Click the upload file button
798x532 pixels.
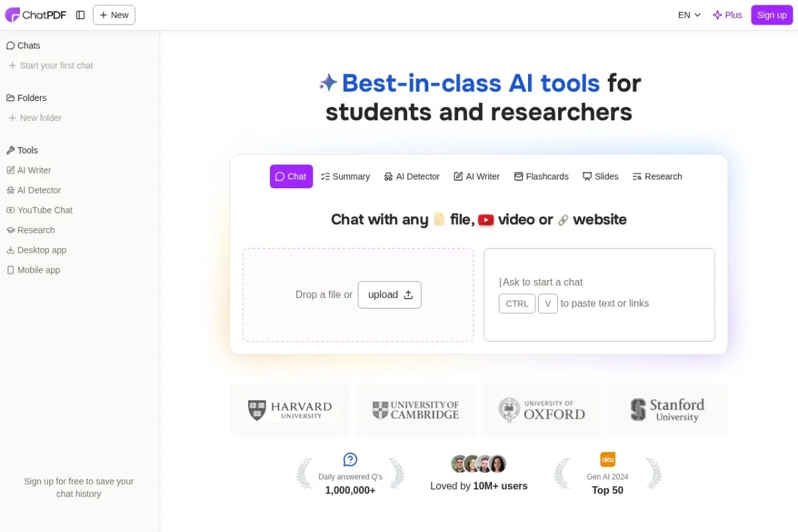[390, 295]
